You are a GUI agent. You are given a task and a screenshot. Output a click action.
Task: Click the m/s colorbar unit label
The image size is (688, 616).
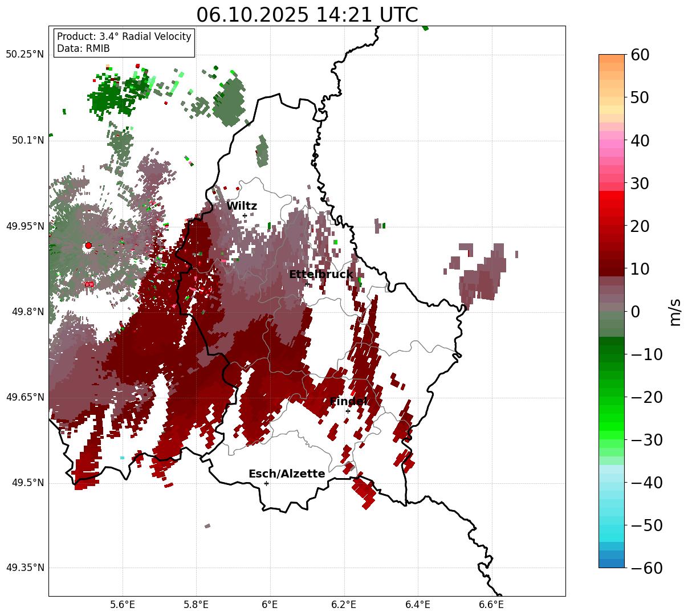[675, 311]
